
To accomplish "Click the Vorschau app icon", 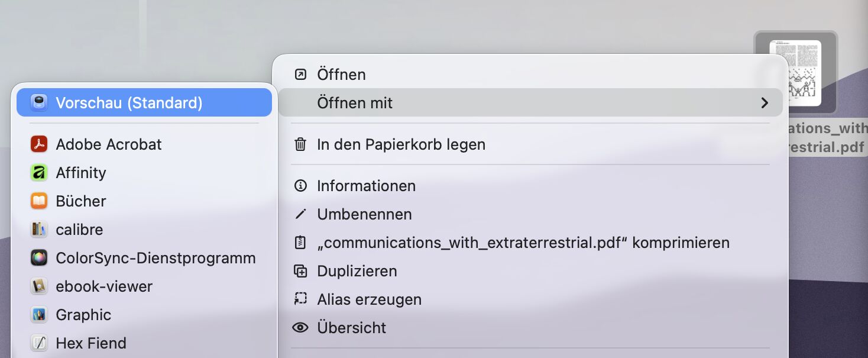I will pos(39,103).
